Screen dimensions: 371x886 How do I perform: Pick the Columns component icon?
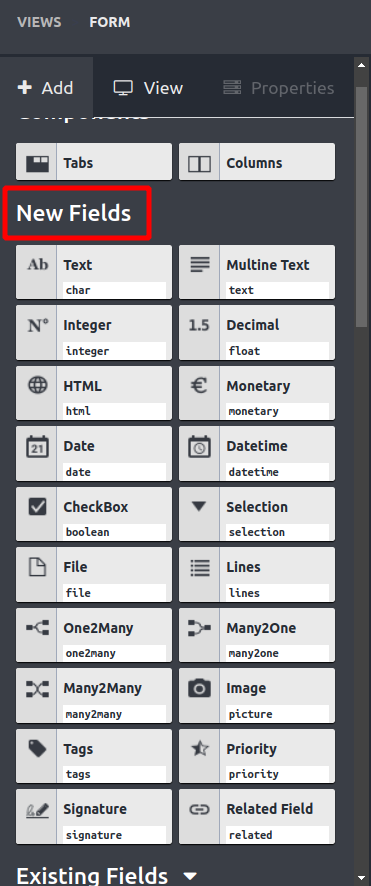[199, 163]
